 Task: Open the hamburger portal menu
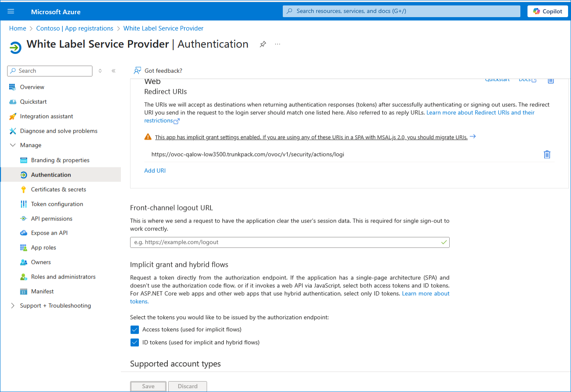[x=11, y=11]
